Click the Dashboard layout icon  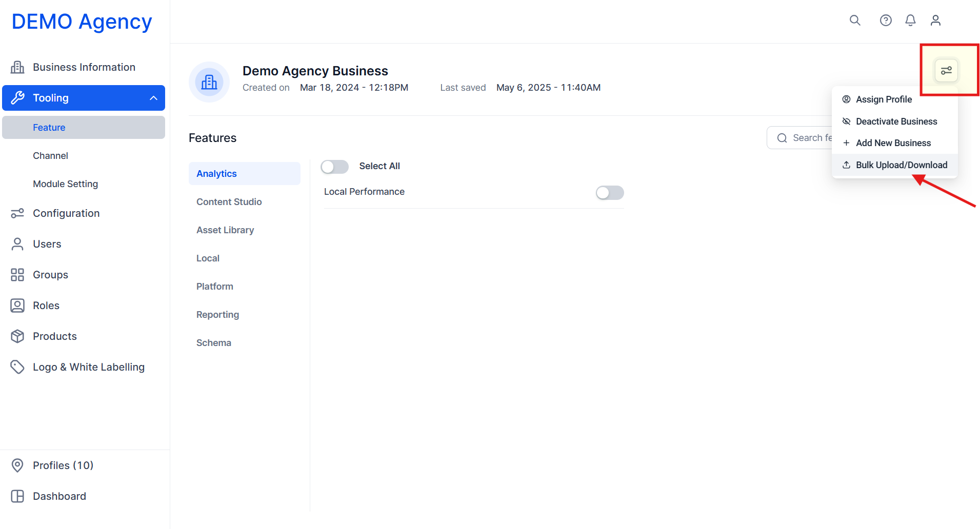(17, 496)
